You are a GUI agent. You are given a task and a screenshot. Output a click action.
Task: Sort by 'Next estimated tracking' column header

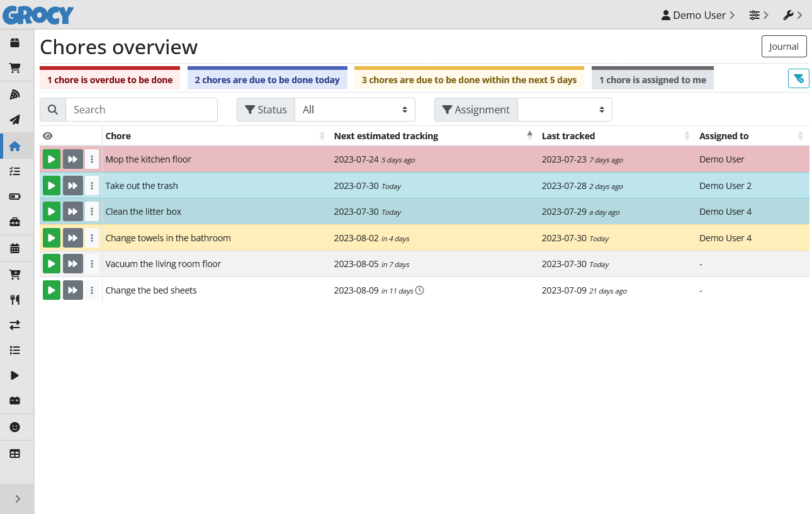[x=386, y=136]
